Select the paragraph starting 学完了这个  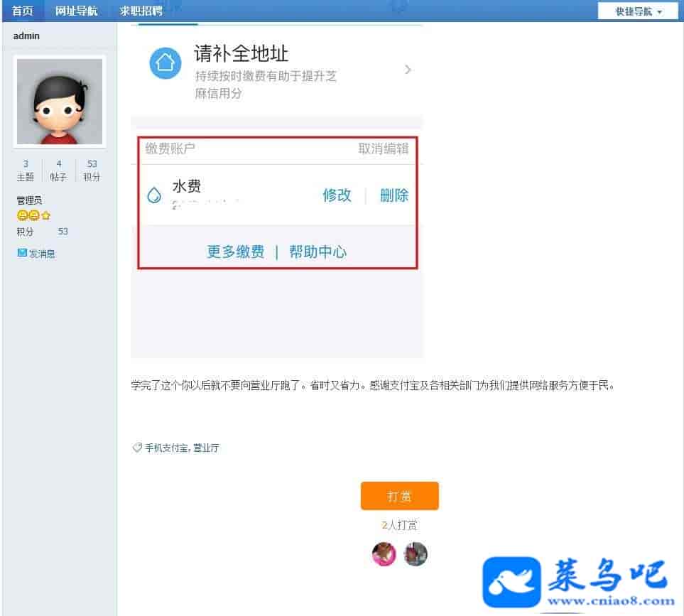(x=373, y=385)
